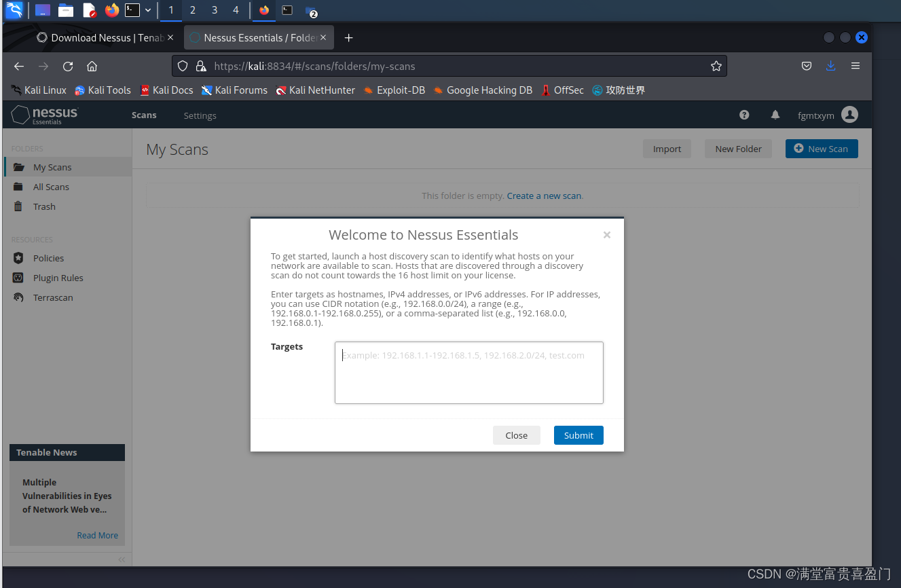The width and height of the screenshot is (901, 588).
Task: Open the terminal emulator launcher
Action: (x=132, y=10)
